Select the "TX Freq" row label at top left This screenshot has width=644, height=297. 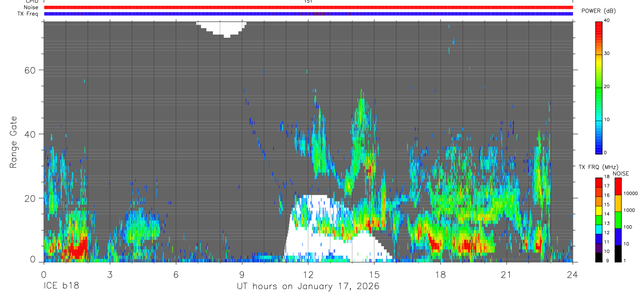[28, 14]
